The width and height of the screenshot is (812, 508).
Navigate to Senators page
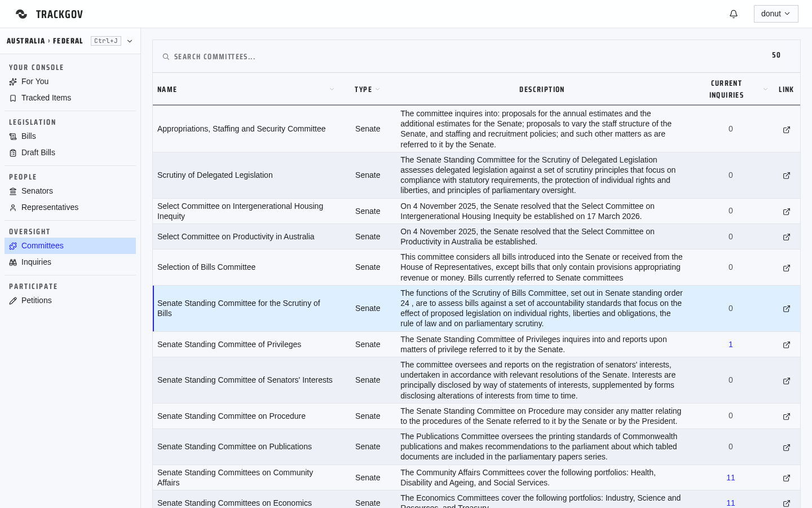click(70, 191)
